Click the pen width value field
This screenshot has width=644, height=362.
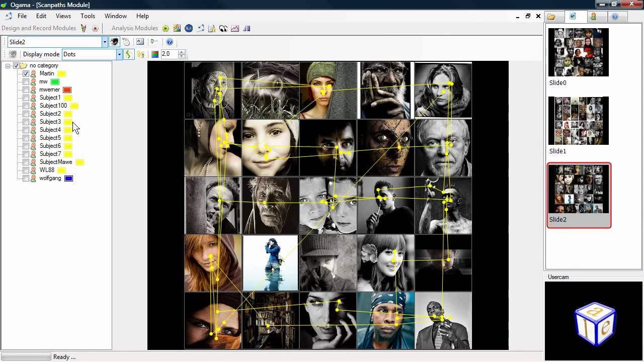point(169,54)
